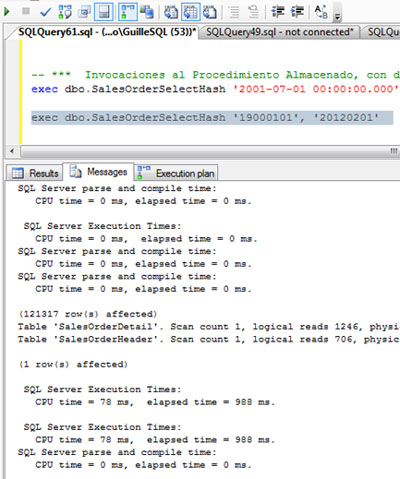Run the query with the green Execute arrow
This screenshot has width=400, height=479.
pyautogui.click(x=7, y=12)
